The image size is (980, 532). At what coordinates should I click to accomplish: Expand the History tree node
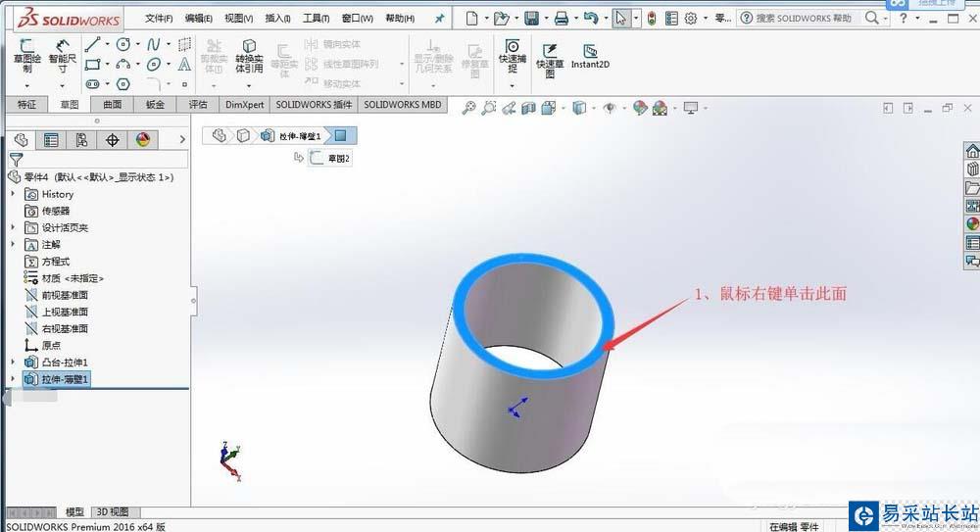[x=13, y=194]
